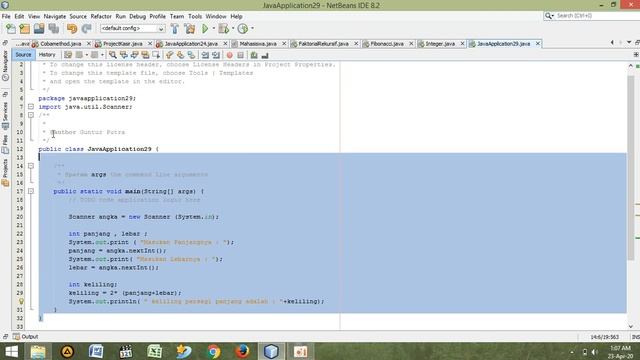The width and height of the screenshot is (640, 360).
Task: Open the Files side panel
Action: (5, 145)
